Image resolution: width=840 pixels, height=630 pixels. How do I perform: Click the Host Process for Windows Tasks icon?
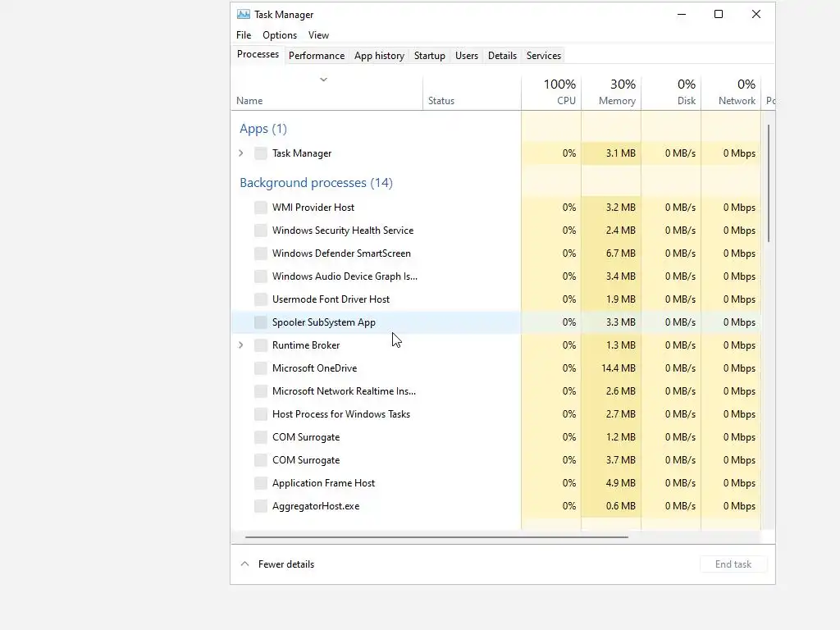pos(261,414)
